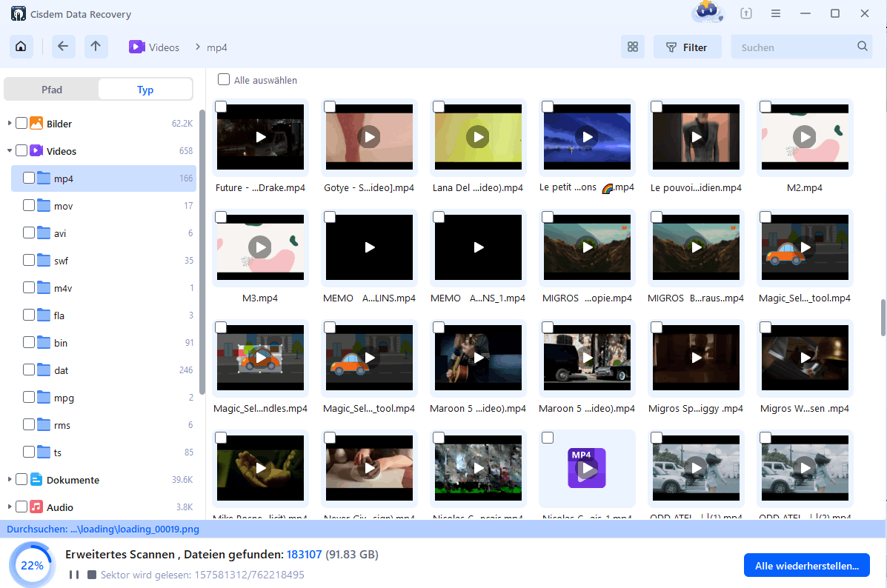Expand the Bilder tree item
The height and width of the screenshot is (588, 887).
[10, 123]
